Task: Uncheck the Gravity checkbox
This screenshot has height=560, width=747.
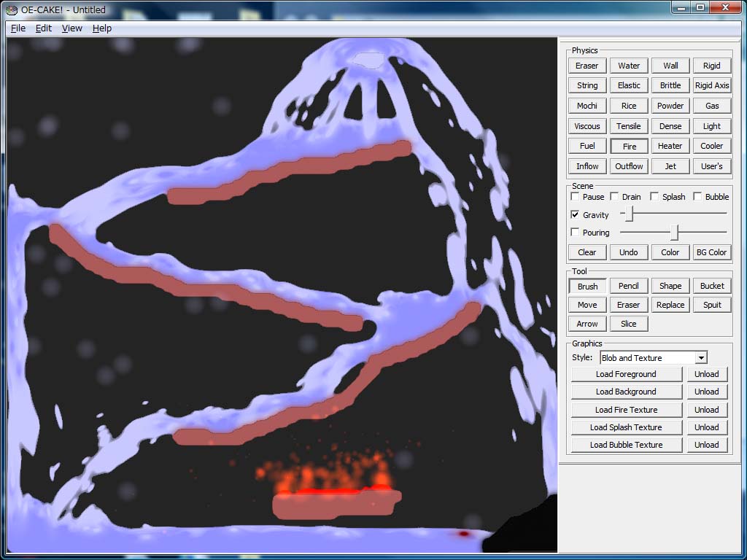Action: pos(575,215)
